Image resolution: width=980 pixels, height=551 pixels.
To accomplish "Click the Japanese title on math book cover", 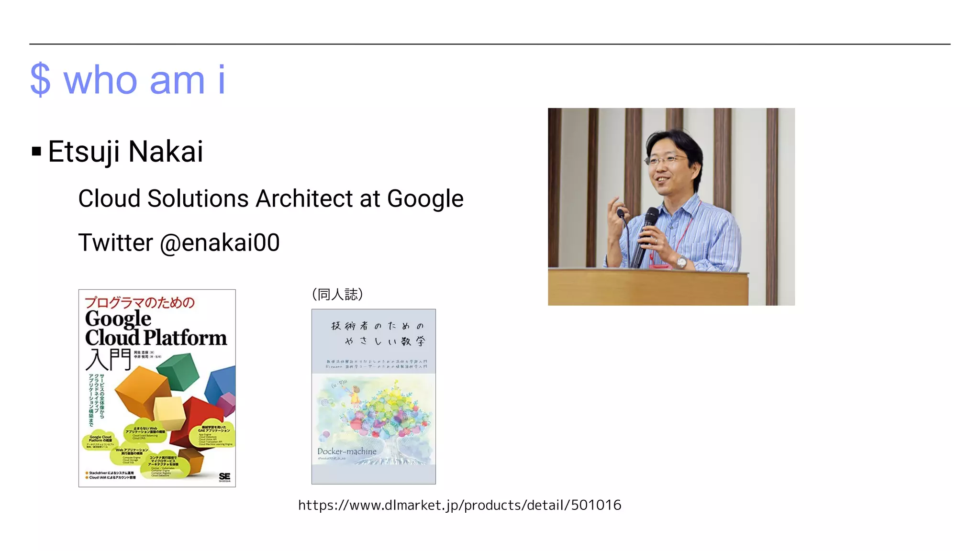I will [x=378, y=333].
